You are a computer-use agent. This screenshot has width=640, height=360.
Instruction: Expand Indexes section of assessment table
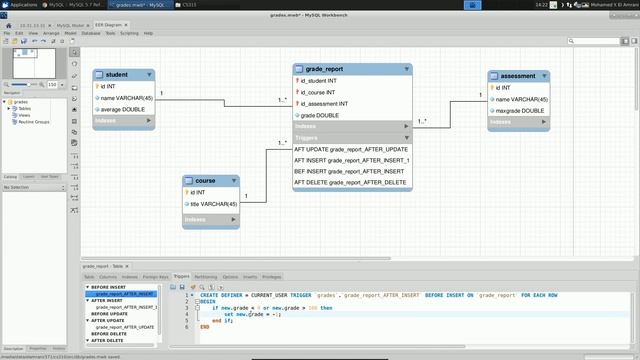click(544, 122)
